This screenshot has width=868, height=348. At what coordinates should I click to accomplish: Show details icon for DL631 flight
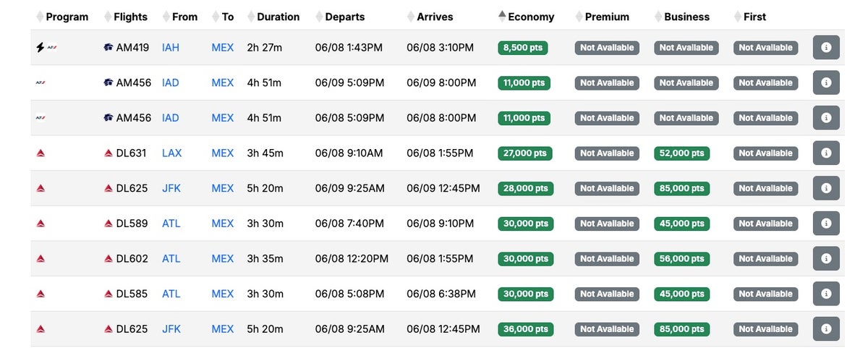tap(826, 153)
